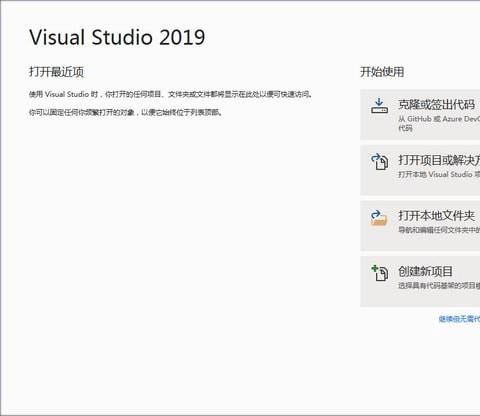
Task: Click the open local folder icon
Action: (379, 218)
